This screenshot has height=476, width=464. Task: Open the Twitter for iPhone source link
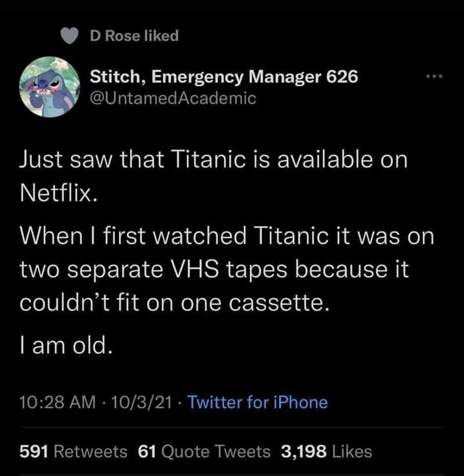pyautogui.click(x=258, y=402)
